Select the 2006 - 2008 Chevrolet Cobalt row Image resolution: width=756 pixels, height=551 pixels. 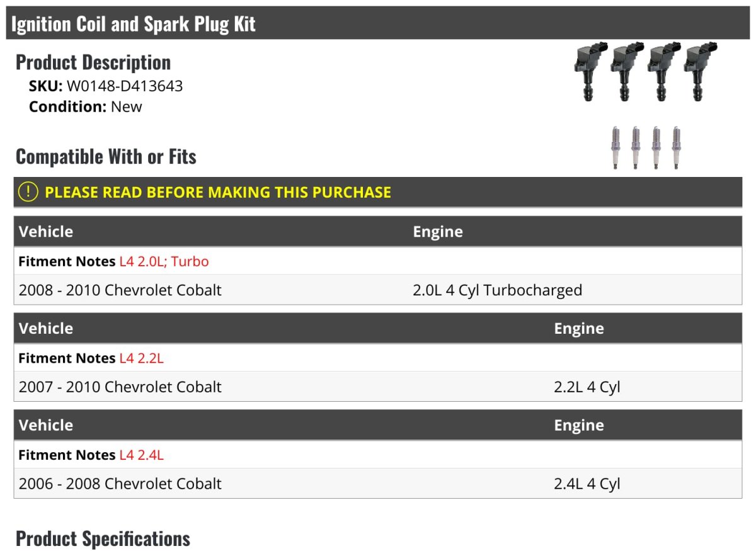click(x=120, y=484)
